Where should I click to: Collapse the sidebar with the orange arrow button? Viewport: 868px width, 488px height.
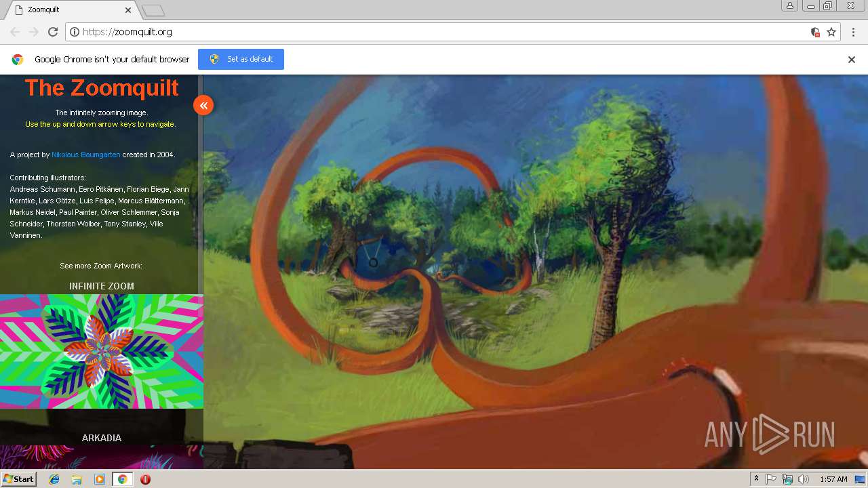coord(203,105)
